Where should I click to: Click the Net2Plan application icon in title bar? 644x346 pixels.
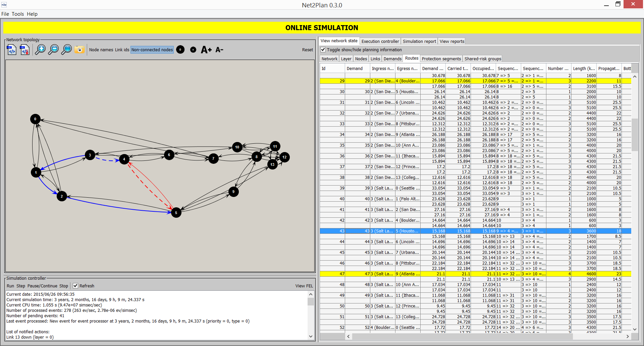pos(4,5)
